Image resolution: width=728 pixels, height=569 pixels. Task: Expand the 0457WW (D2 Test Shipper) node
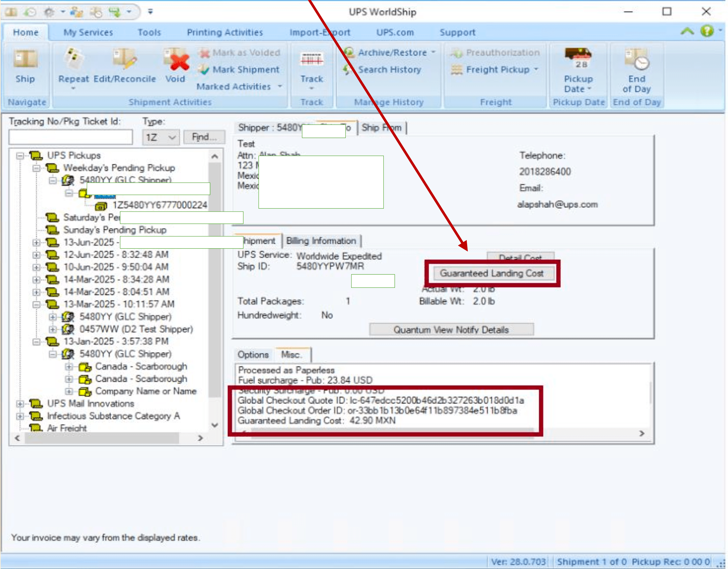point(52,330)
